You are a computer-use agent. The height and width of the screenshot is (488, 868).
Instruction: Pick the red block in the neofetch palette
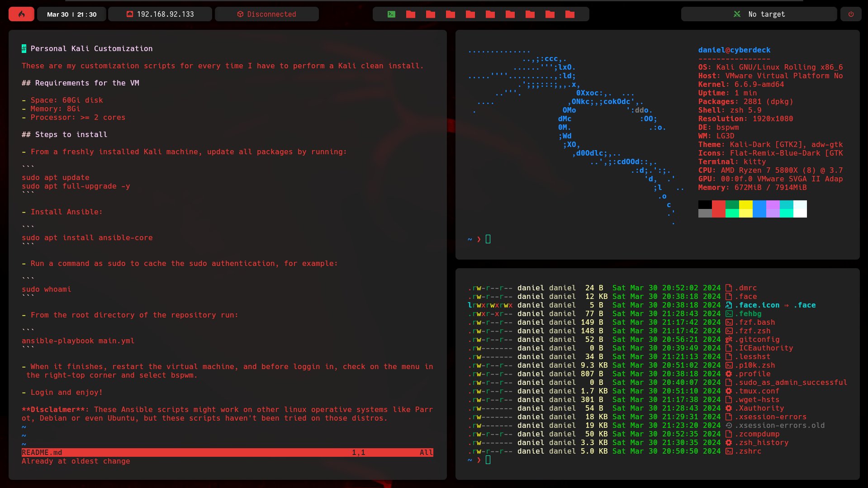point(719,209)
